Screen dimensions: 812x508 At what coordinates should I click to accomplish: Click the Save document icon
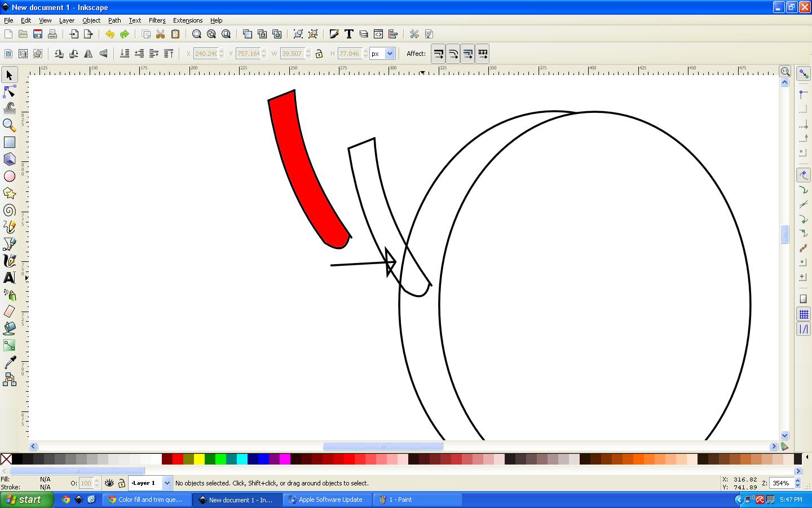38,34
